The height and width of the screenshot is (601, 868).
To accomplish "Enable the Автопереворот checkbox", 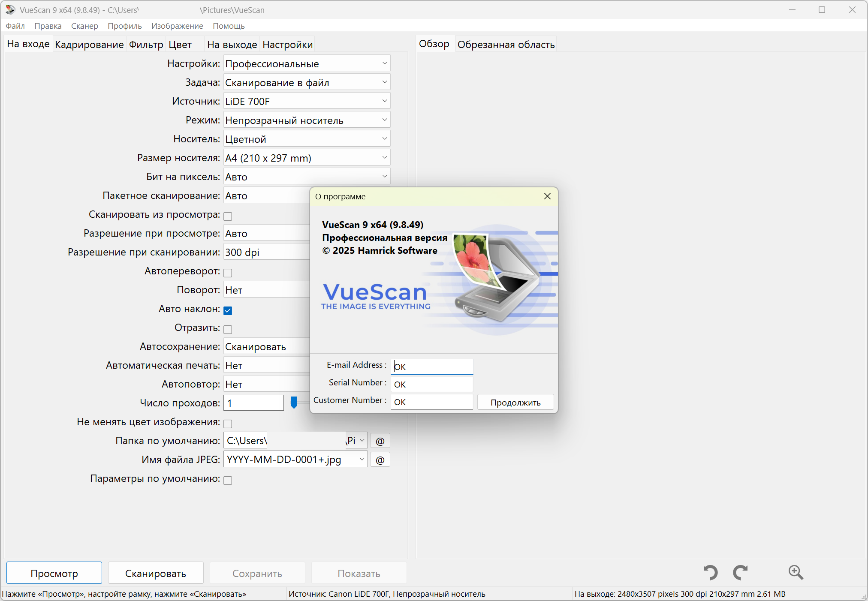I will coord(228,273).
